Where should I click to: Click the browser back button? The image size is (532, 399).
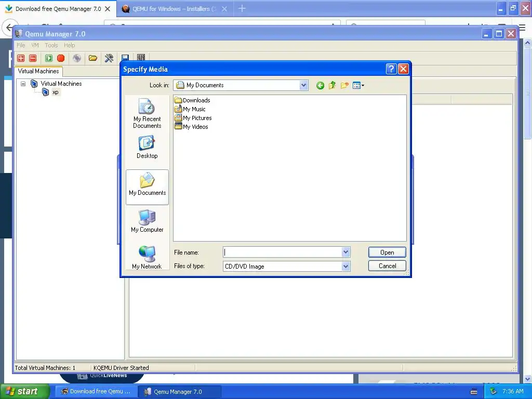pos(9,27)
